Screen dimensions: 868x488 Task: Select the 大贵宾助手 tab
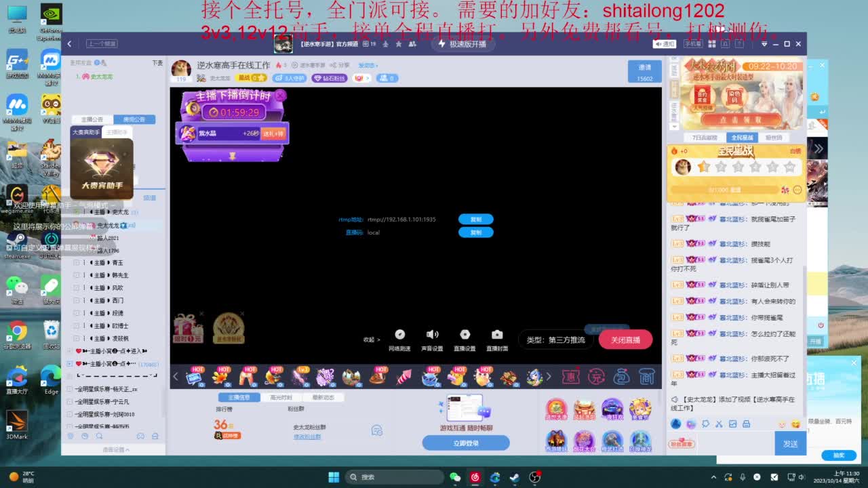tap(86, 132)
